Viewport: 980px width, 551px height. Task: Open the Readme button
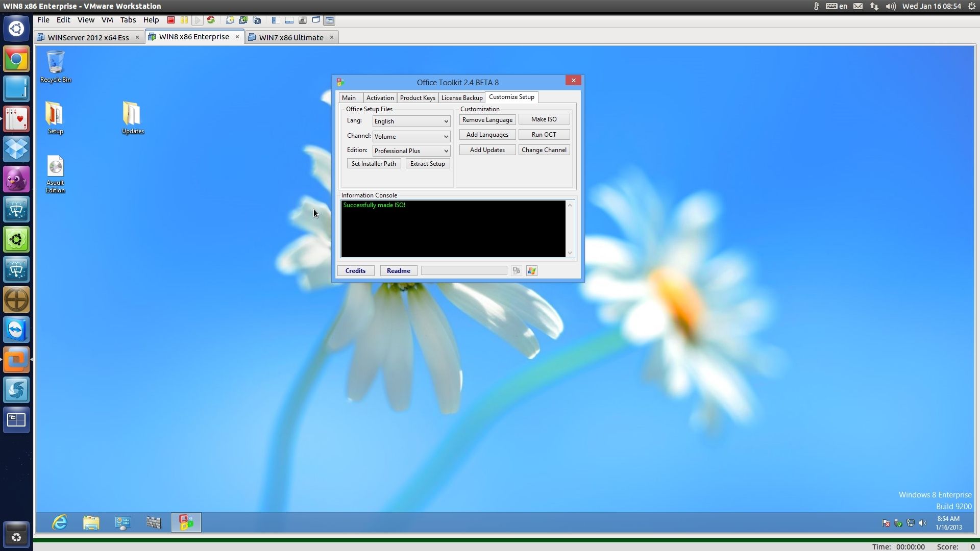click(399, 271)
